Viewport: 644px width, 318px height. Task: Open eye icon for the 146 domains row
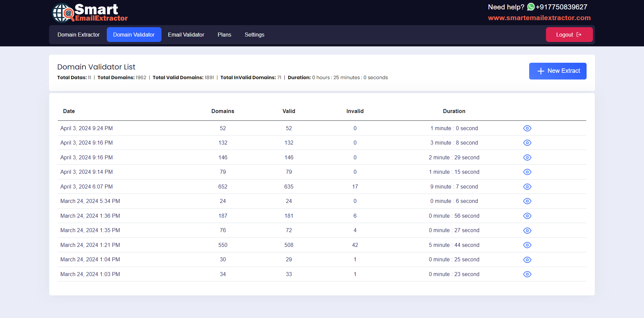pos(527,157)
